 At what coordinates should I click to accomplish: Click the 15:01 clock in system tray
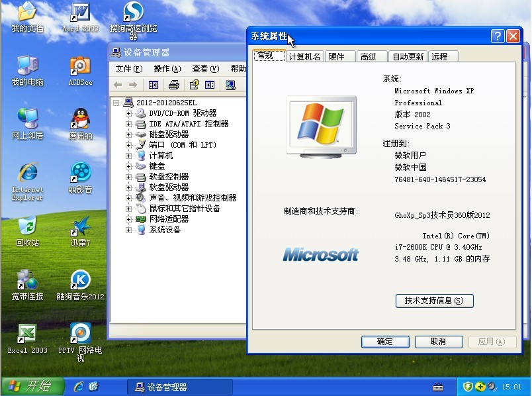click(x=511, y=387)
